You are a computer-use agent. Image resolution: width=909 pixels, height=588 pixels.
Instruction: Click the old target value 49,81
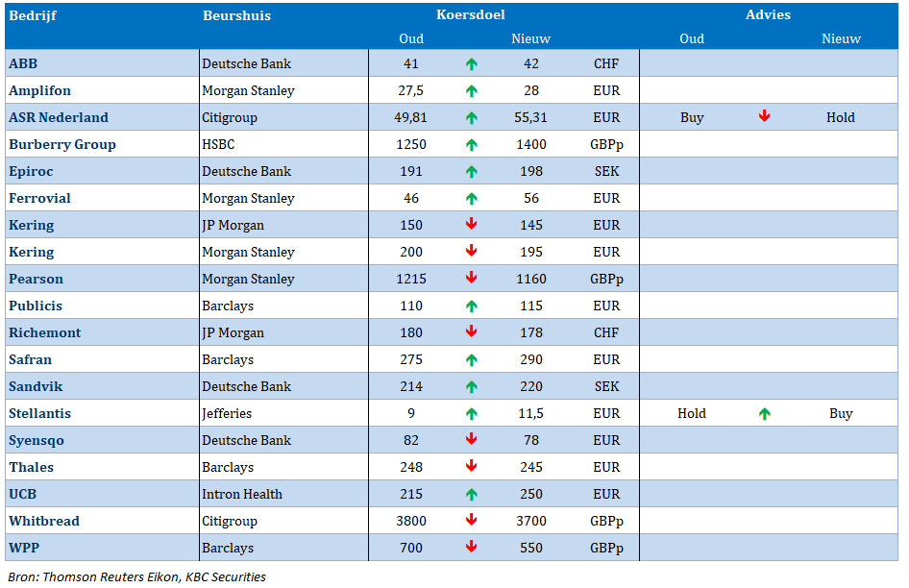(410, 118)
